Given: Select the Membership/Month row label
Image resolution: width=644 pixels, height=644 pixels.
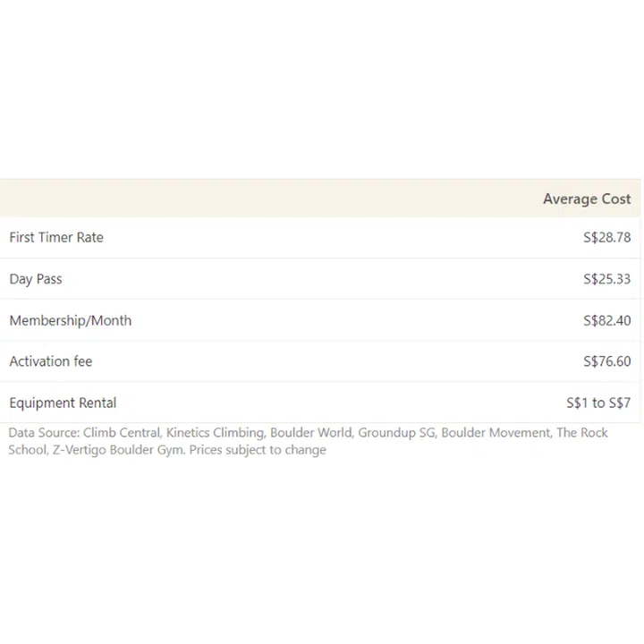Looking at the screenshot, I should click(70, 320).
